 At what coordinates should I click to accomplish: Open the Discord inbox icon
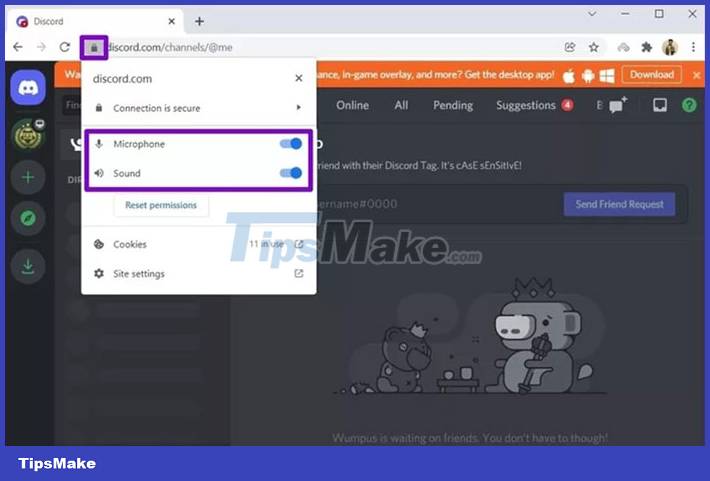click(660, 105)
